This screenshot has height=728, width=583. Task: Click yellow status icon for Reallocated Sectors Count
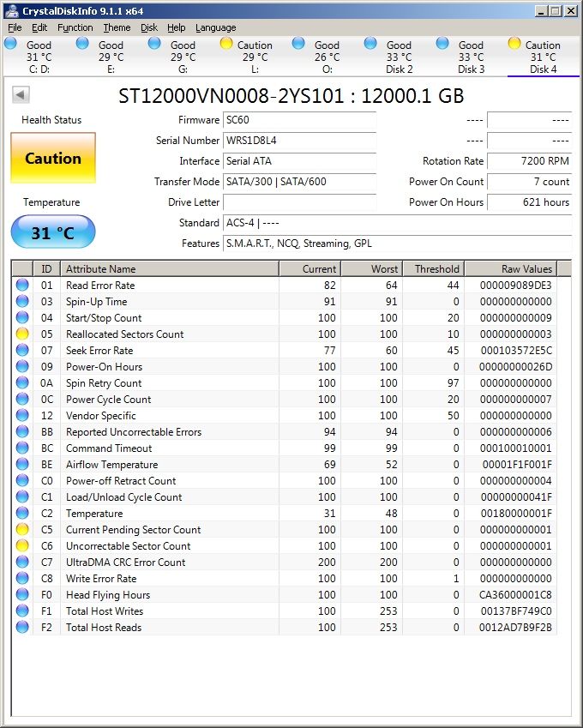(22, 334)
